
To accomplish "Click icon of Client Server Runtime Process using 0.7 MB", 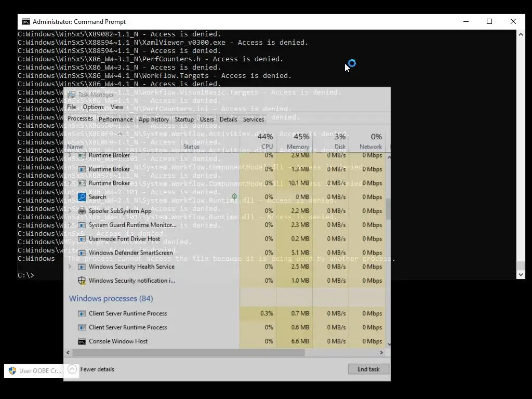I will [82, 313].
